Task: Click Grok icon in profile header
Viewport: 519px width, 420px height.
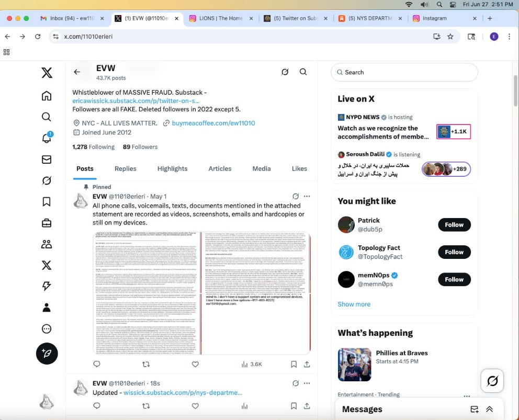Action: (x=285, y=72)
